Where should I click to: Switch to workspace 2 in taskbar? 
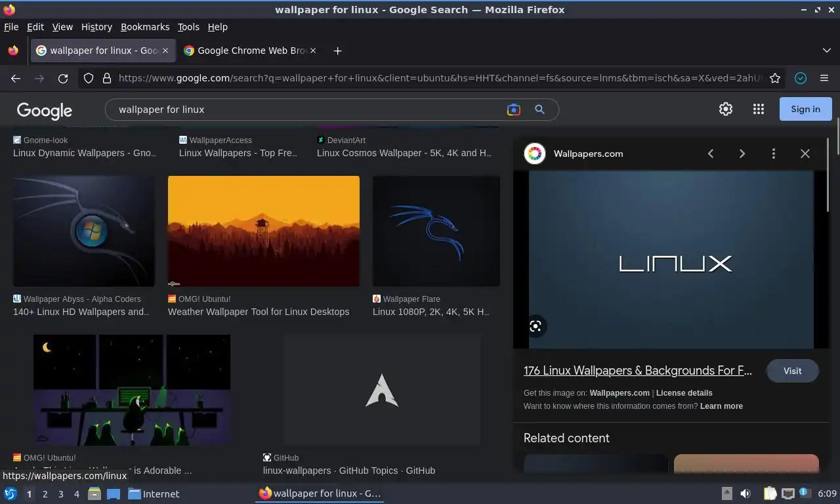(x=45, y=493)
